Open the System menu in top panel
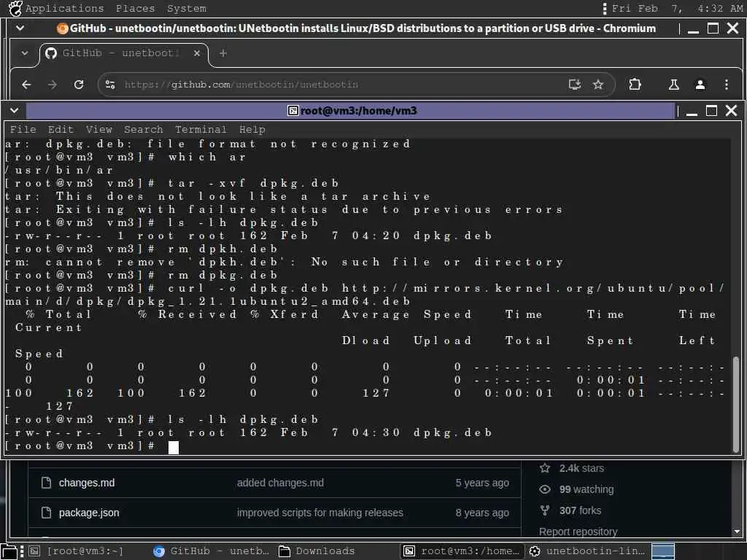The width and height of the screenshot is (747, 560). point(187,8)
